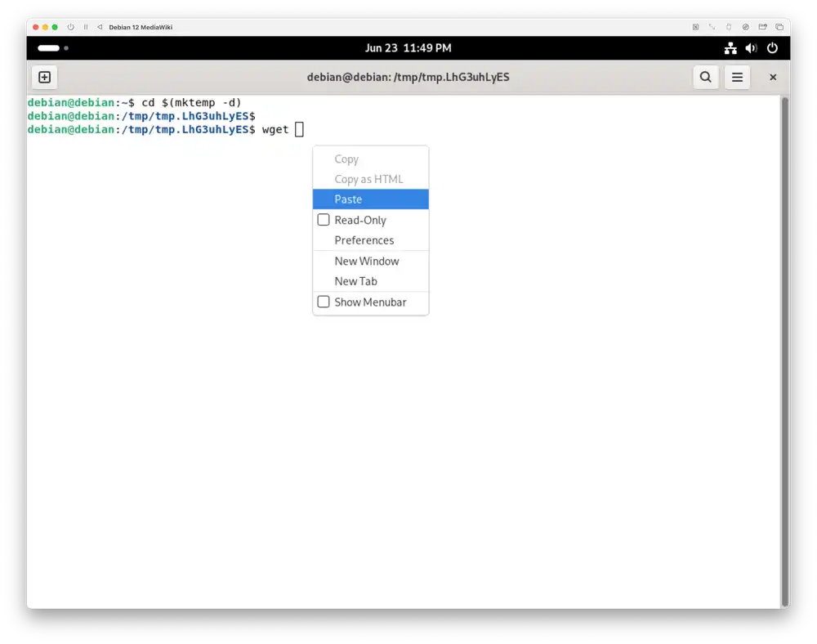This screenshot has width=817, height=644.
Task: Click the 'cd $(mktemp -d)' command text
Action: point(191,103)
